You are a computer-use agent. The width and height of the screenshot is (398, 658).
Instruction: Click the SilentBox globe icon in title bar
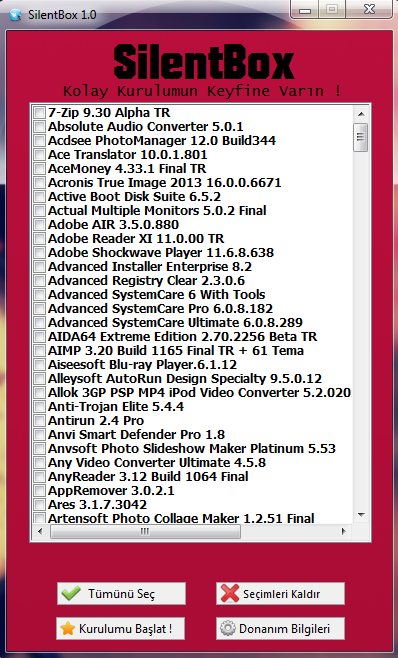click(x=15, y=15)
